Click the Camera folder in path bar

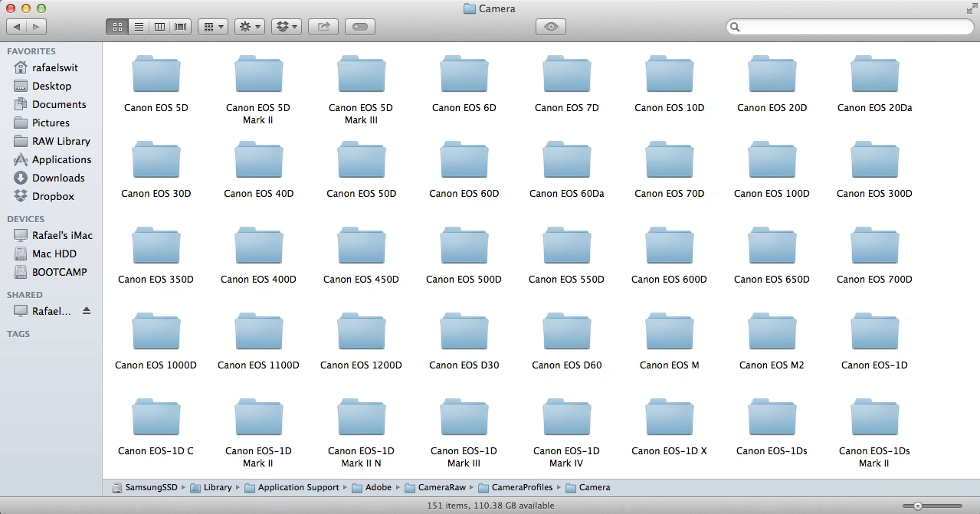click(x=588, y=487)
